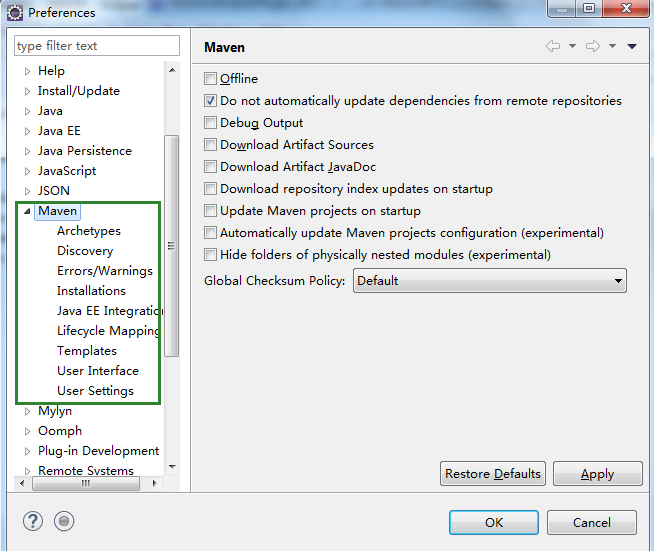This screenshot has width=654, height=551.
Task: Click the Apply button
Action: point(597,474)
